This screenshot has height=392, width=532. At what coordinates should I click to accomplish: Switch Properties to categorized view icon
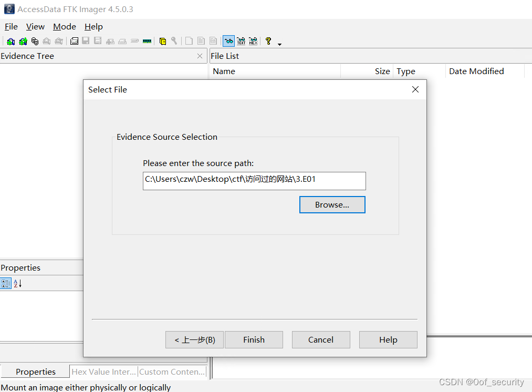[6, 283]
